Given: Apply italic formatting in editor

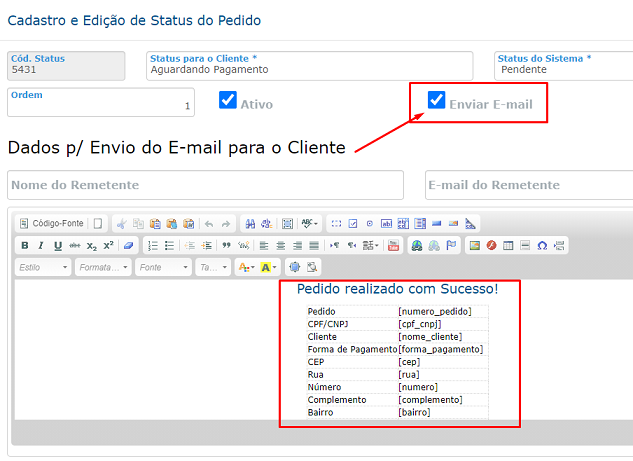Looking at the screenshot, I should tap(41, 245).
